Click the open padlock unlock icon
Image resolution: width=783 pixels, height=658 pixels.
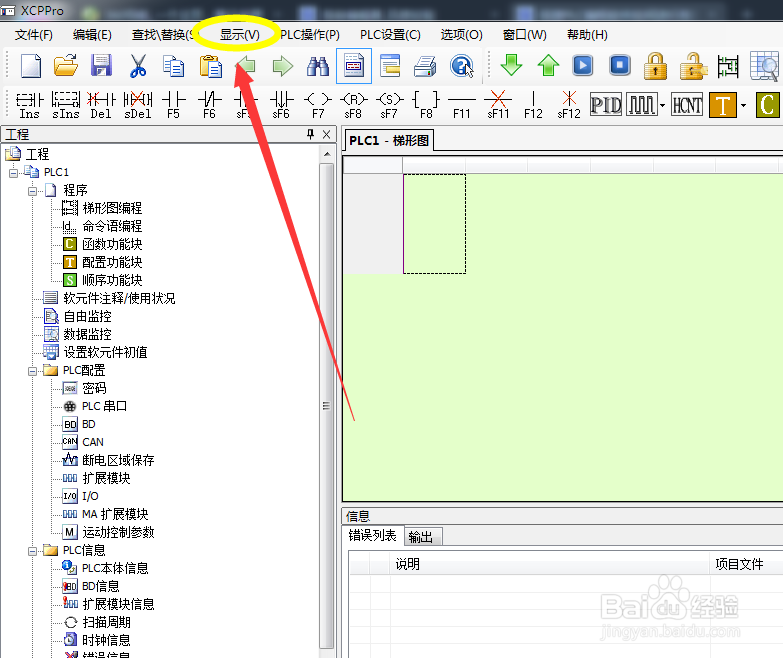(693, 66)
